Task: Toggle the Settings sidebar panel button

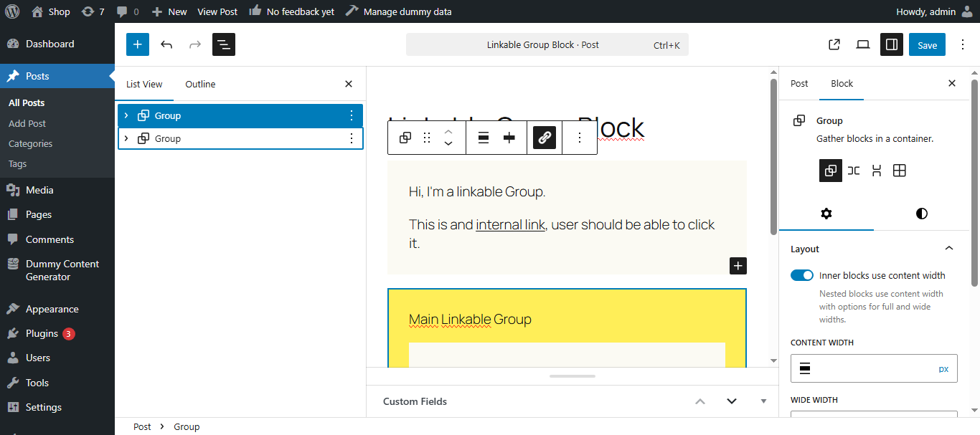Action: point(892,44)
